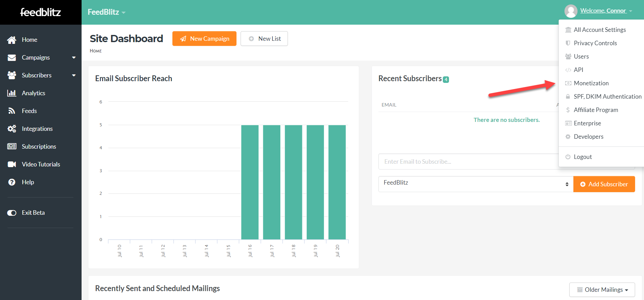Click the Privacy Controls shield icon
The image size is (644, 300).
tap(568, 43)
